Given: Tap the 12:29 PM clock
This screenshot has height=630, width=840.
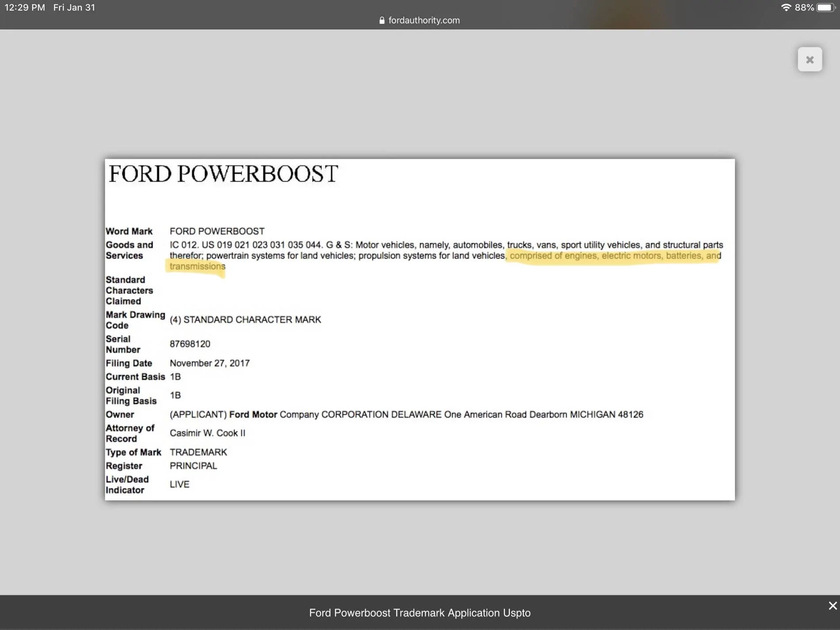Looking at the screenshot, I should pos(25,8).
